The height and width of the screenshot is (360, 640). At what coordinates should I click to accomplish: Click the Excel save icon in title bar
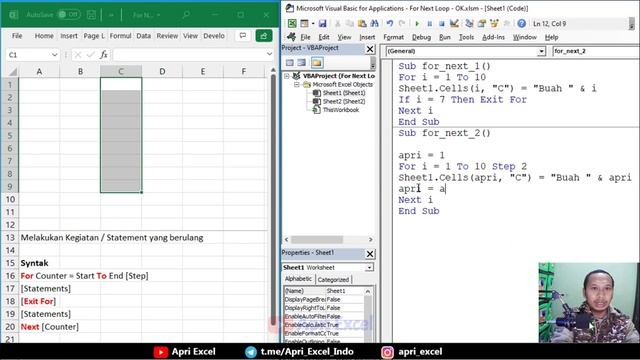91,15
